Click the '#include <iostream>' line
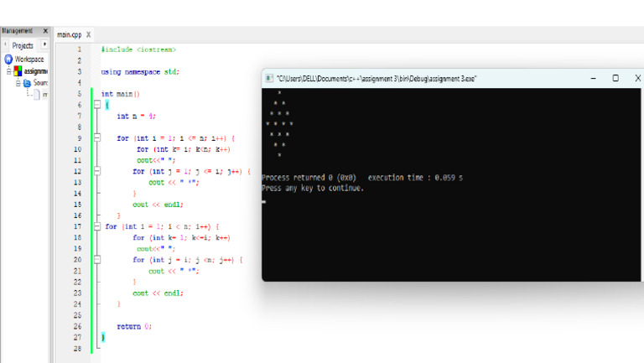Viewport: 644px width, 363px height. click(138, 49)
